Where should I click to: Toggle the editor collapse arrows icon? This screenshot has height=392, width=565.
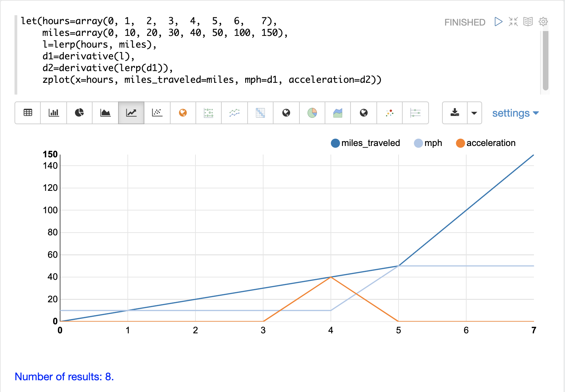(x=513, y=22)
